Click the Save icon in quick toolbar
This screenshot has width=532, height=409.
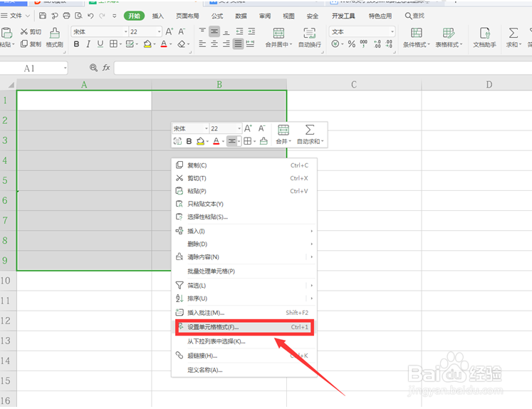43,16
